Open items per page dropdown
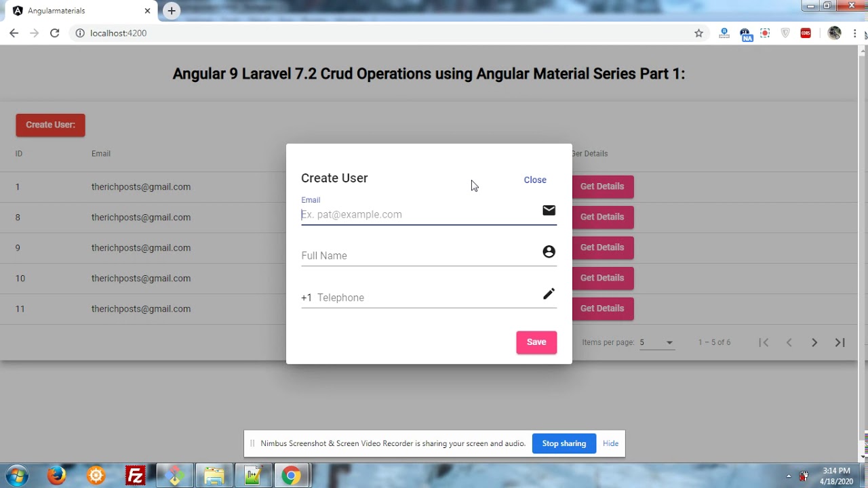This screenshot has width=868, height=488. pyautogui.click(x=656, y=342)
